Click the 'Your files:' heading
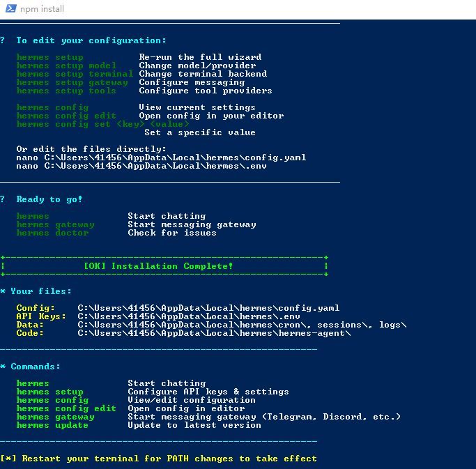The height and width of the screenshot is (469, 476). coord(41,291)
